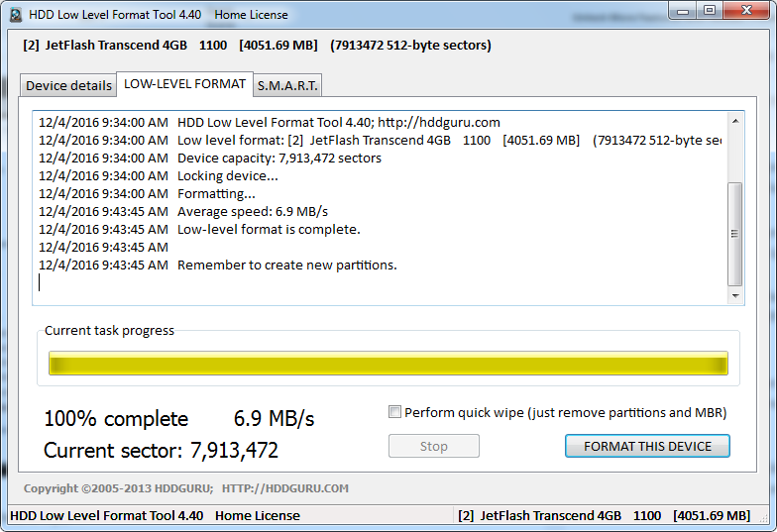This screenshot has width=777, height=532.
Task: Click the JetFlash Transcend 4GB header line
Action: pos(258,46)
